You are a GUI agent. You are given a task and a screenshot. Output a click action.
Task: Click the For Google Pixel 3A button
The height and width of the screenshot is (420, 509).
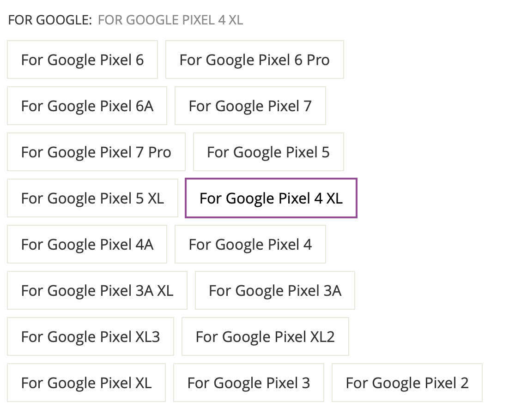(x=275, y=291)
